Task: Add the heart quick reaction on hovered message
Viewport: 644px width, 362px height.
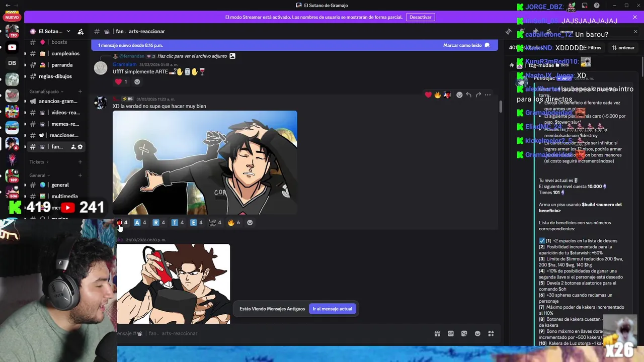Action: coord(428,95)
